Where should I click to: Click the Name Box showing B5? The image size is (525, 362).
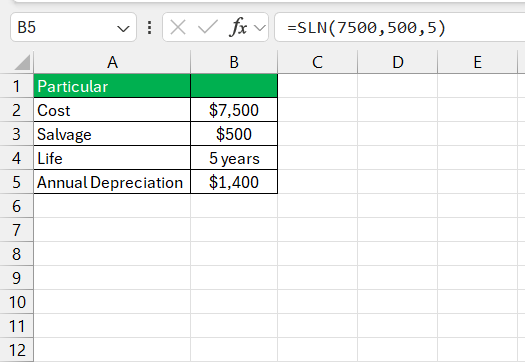coord(73,27)
